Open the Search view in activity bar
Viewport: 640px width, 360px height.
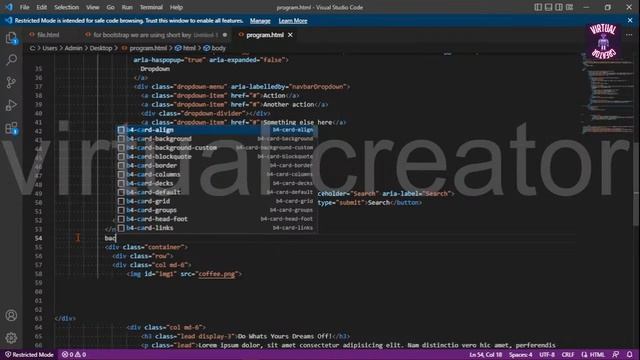click(11, 60)
